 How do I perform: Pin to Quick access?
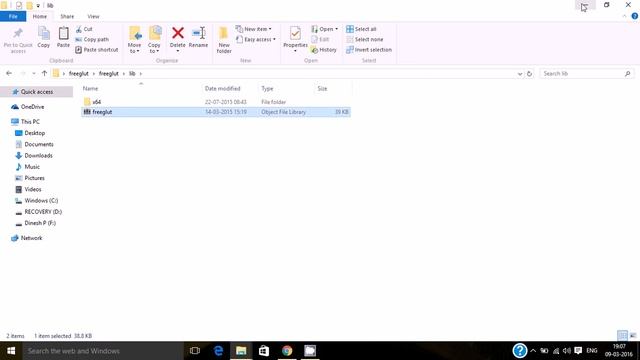[x=18, y=40]
